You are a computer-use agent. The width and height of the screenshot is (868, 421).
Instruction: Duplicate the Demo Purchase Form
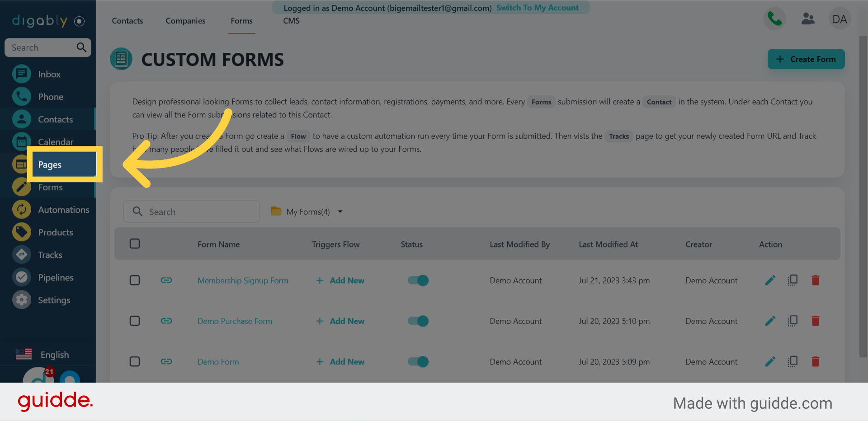pos(793,321)
